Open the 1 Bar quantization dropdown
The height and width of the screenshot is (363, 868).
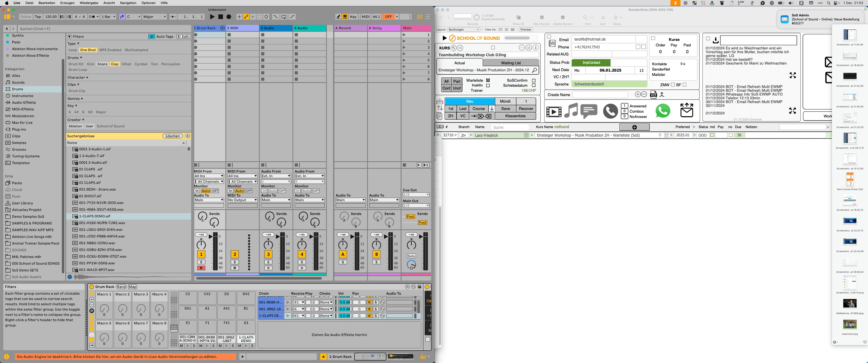[108, 16]
